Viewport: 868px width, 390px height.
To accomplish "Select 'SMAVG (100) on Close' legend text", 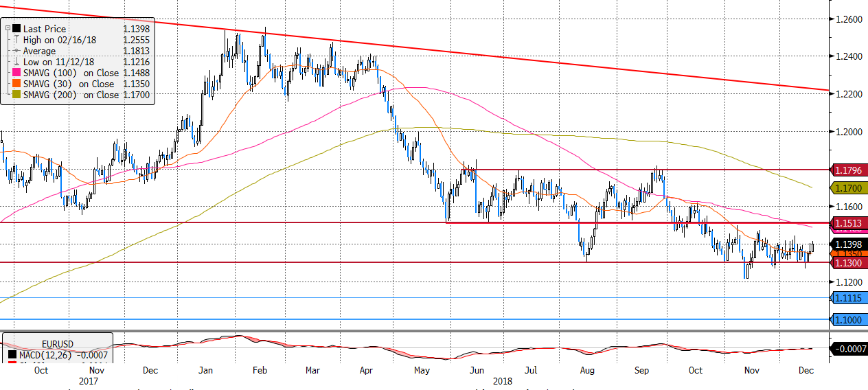I will click(x=71, y=73).
